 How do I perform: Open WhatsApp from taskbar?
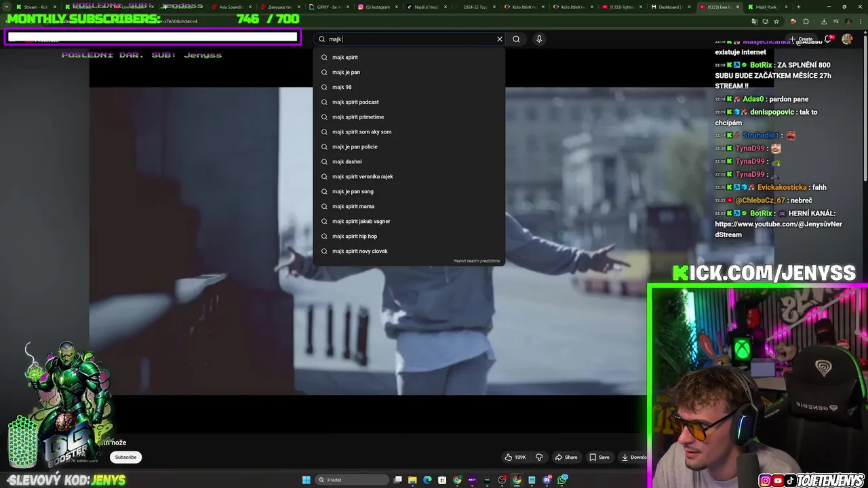tap(562, 480)
